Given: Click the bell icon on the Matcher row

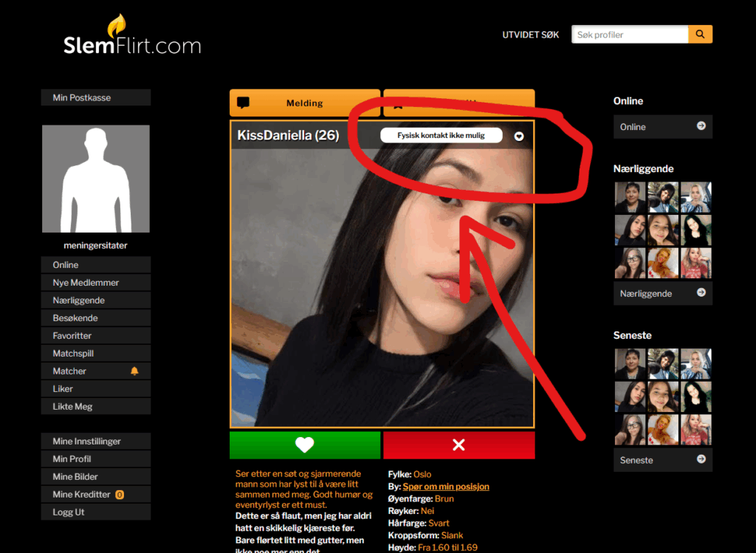Looking at the screenshot, I should pyautogui.click(x=134, y=371).
